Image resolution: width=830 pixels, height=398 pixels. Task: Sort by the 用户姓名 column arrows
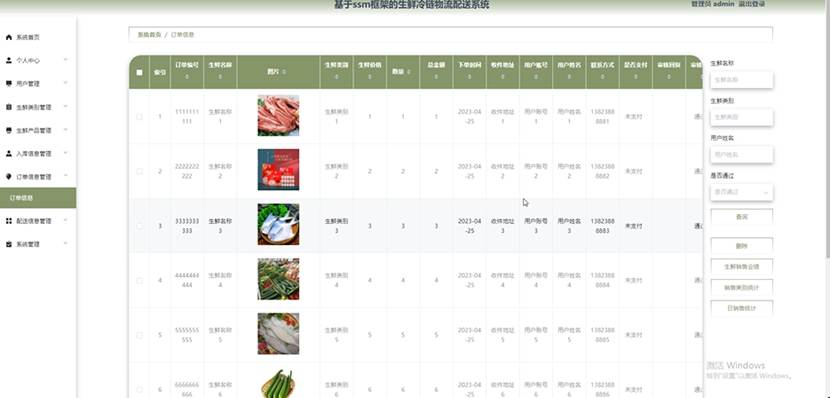(569, 77)
